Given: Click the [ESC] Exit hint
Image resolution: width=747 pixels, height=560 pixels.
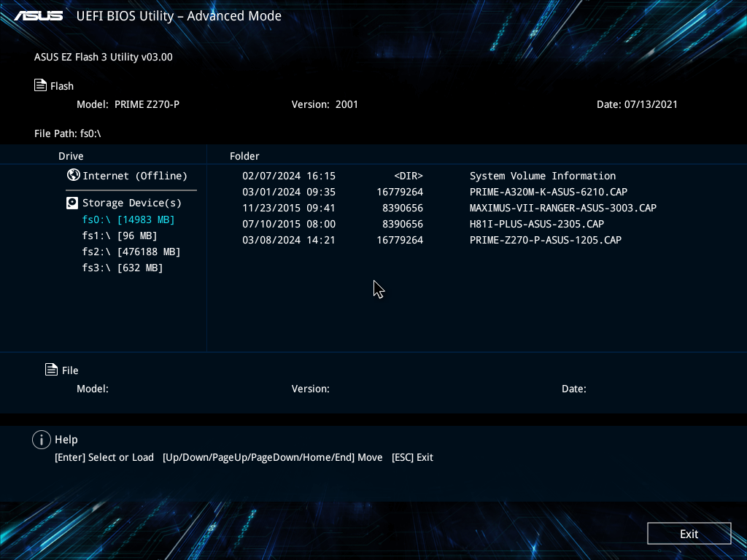Looking at the screenshot, I should pyautogui.click(x=413, y=457).
